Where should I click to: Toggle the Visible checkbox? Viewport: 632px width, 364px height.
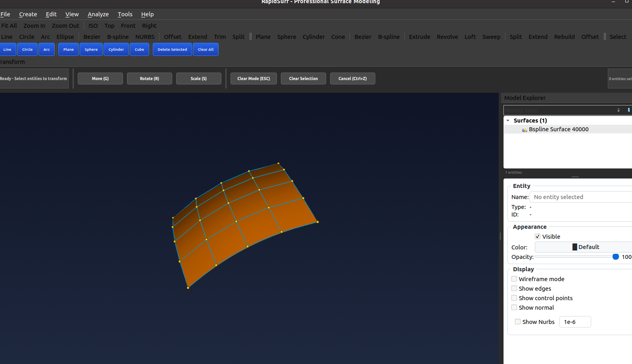538,237
